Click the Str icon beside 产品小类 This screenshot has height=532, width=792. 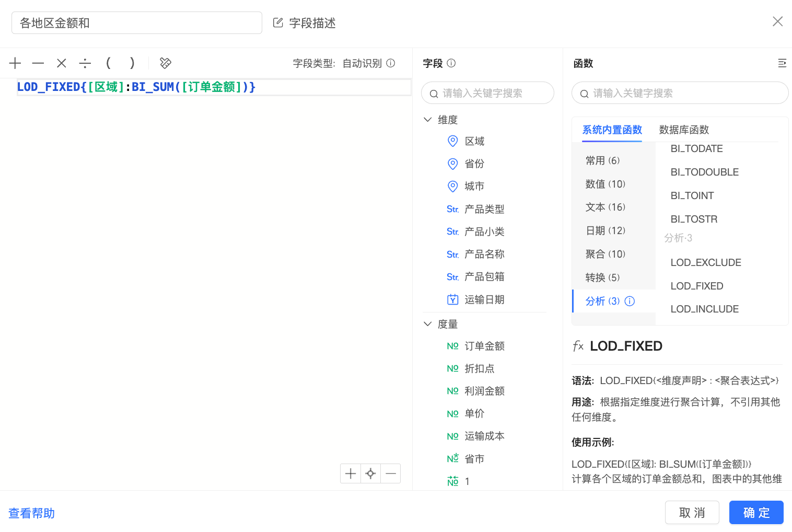[453, 232]
